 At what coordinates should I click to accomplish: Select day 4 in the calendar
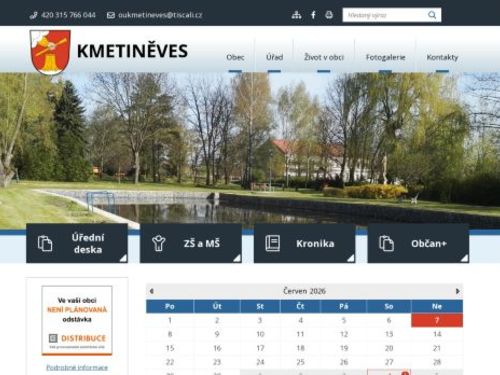[x=300, y=320]
